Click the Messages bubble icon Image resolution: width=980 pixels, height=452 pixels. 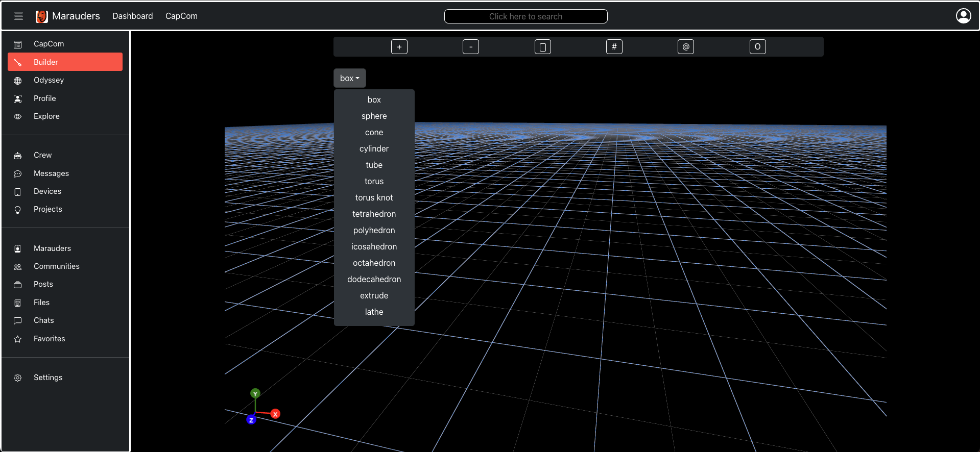point(18,174)
